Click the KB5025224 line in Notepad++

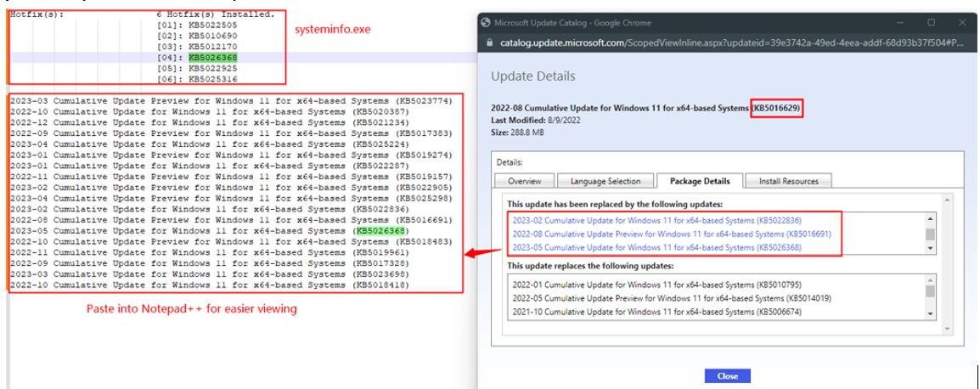(210, 144)
